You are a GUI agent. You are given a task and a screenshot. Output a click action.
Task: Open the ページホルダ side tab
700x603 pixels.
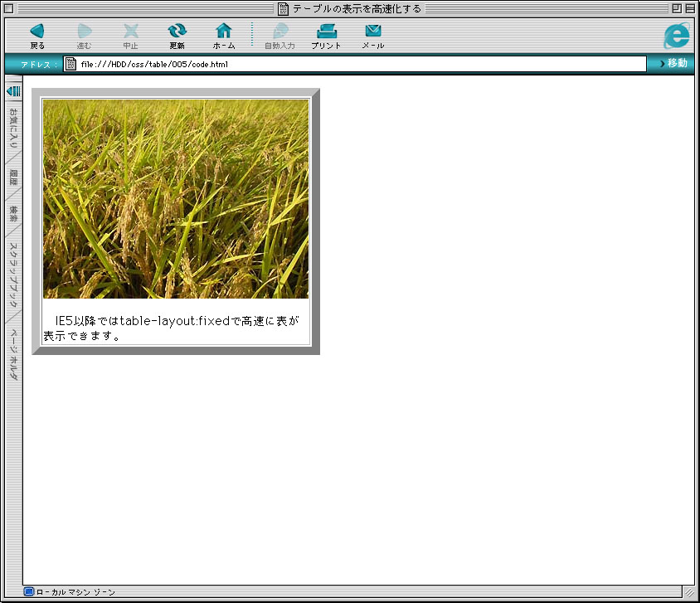(x=14, y=355)
